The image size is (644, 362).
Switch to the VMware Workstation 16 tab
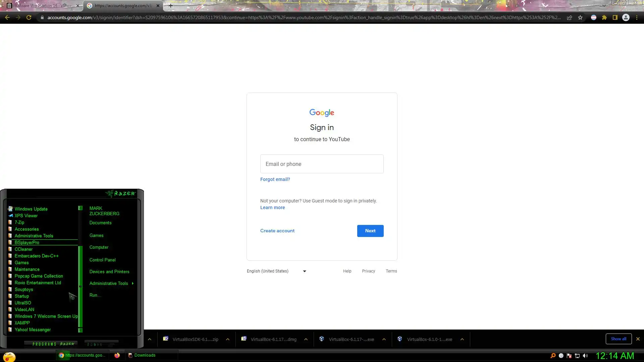pos(43,6)
